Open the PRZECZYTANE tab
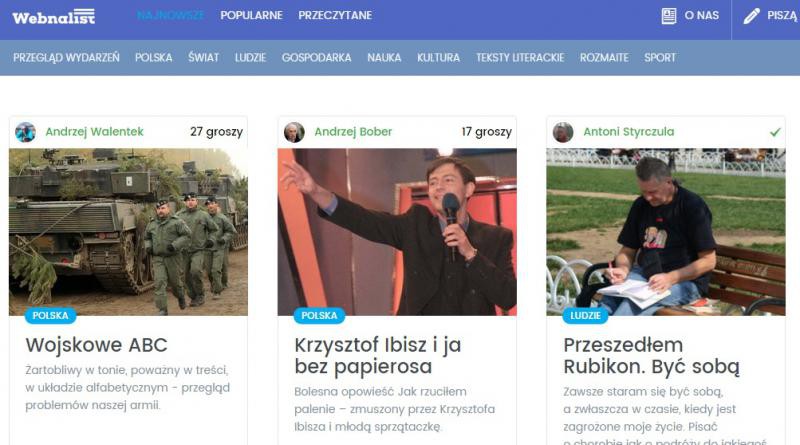Screen dimensions: 800x445 335,15
